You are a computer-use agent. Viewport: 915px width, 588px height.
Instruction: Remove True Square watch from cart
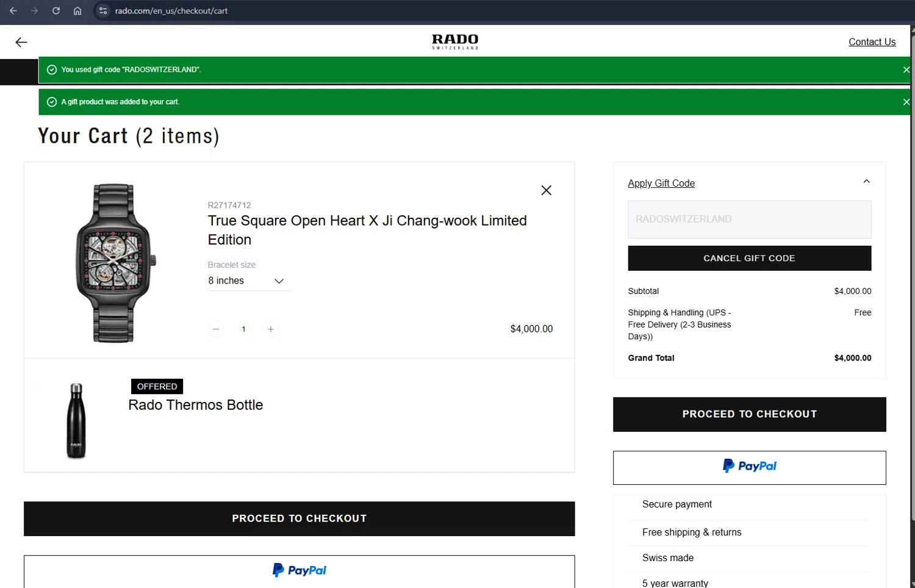pyautogui.click(x=546, y=190)
